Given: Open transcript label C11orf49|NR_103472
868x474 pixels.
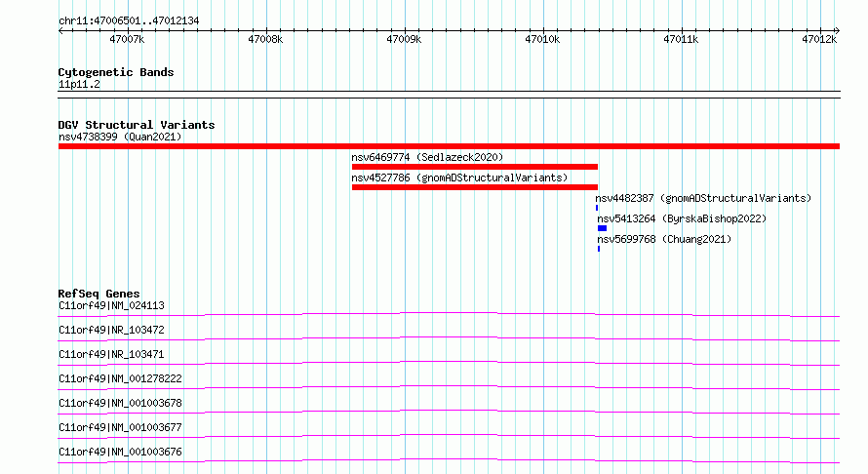Looking at the screenshot, I should pyautogui.click(x=111, y=330).
